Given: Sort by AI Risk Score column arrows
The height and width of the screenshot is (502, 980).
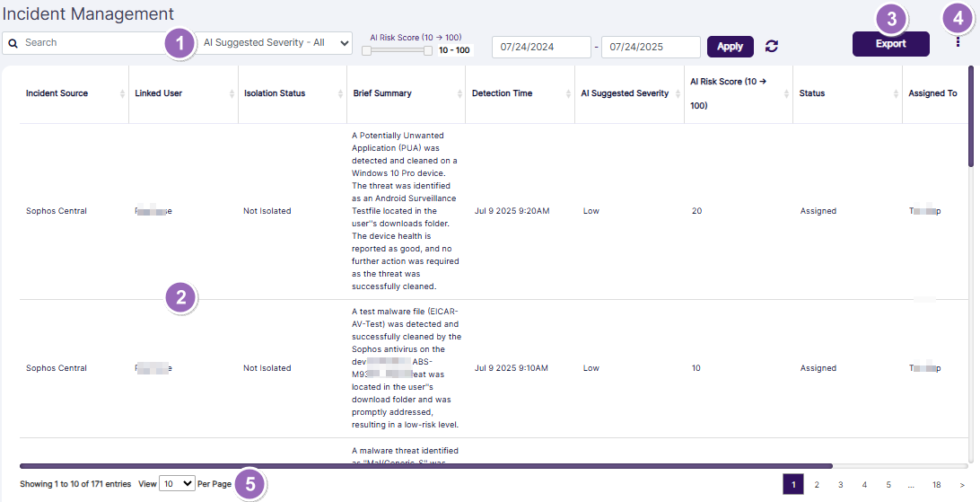Looking at the screenshot, I should [x=787, y=93].
